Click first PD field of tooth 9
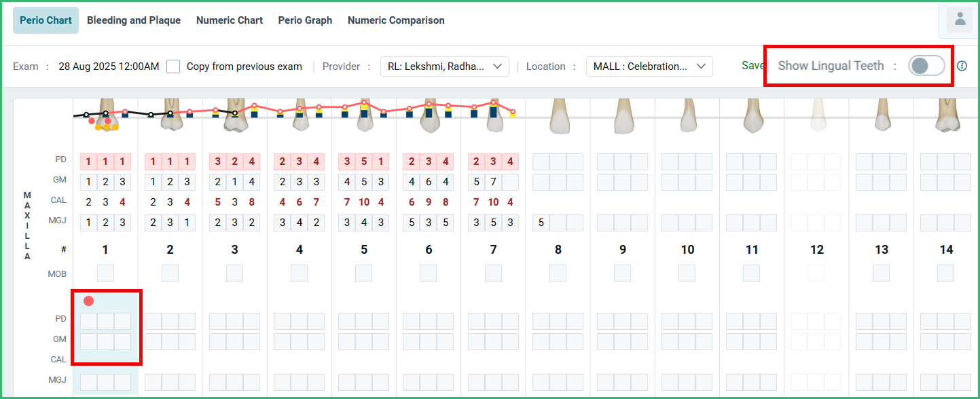 pos(606,161)
